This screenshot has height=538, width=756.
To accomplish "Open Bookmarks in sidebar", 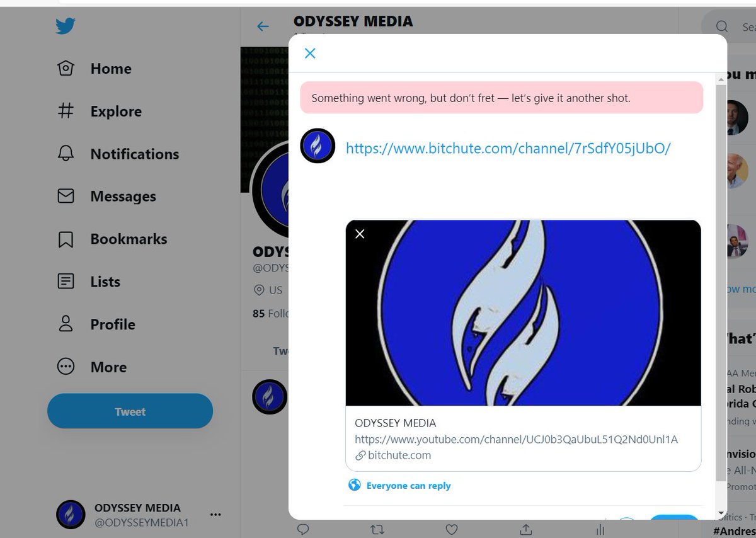I will (x=112, y=239).
